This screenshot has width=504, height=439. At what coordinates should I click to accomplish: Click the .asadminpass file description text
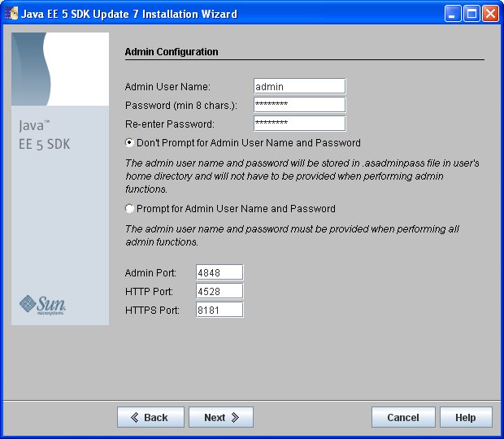(302, 176)
